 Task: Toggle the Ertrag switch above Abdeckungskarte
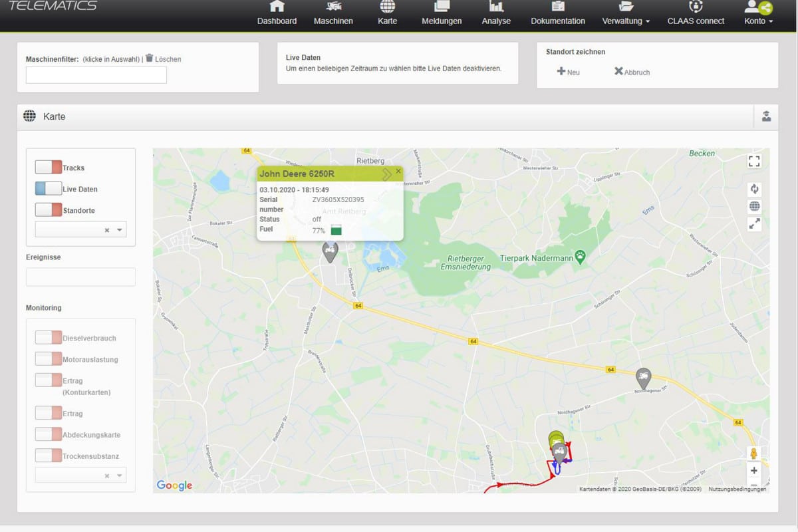pos(48,413)
